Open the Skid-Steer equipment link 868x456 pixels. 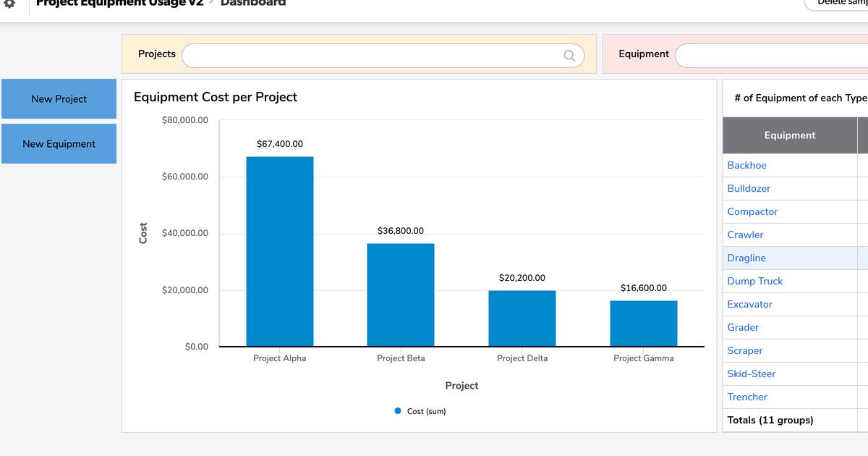(751, 374)
